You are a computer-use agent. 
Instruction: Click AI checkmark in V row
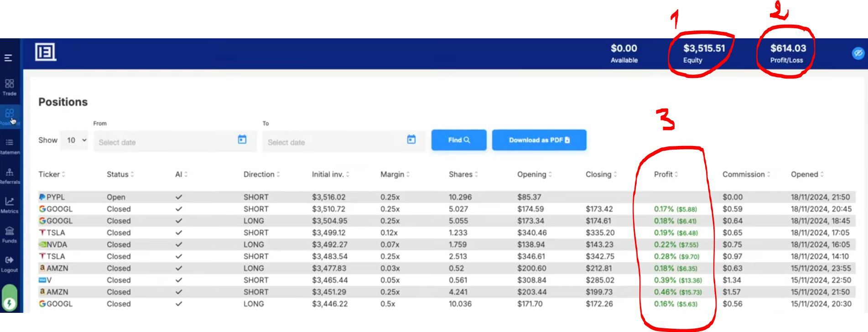coord(179,280)
